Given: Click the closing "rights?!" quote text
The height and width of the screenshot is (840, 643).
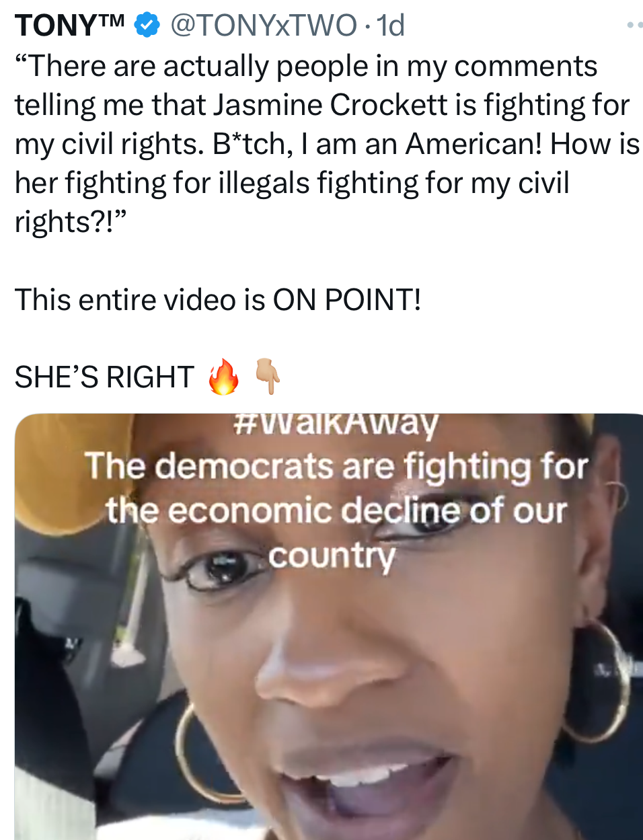Looking at the screenshot, I should tap(71, 222).
